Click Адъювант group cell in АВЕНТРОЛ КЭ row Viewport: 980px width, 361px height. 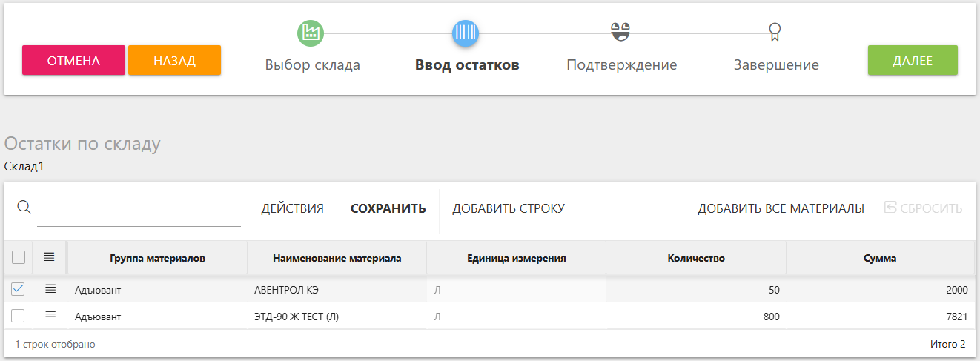tap(157, 289)
